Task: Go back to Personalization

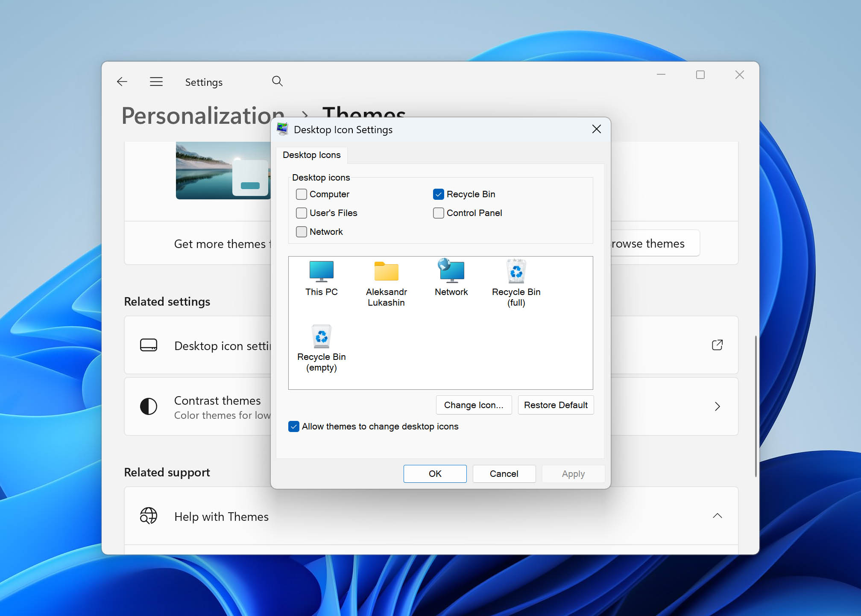Action: click(122, 81)
